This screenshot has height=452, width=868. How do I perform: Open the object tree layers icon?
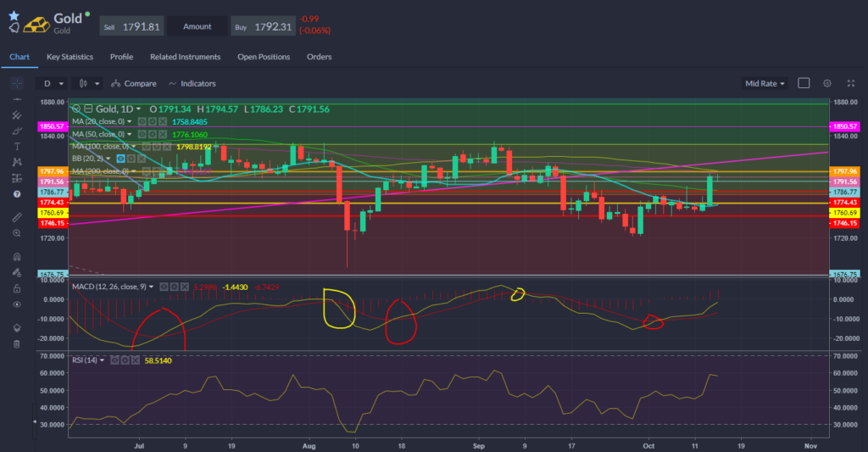coord(17,328)
